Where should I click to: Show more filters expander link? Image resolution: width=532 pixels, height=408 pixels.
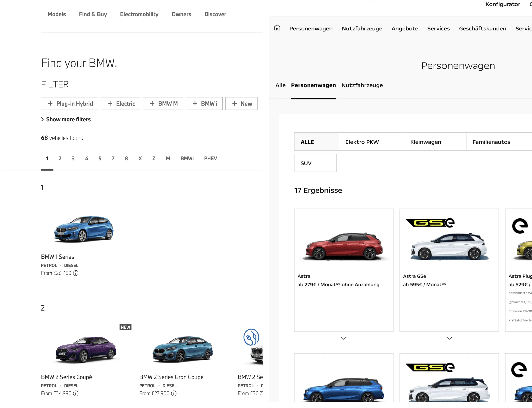[x=66, y=119]
